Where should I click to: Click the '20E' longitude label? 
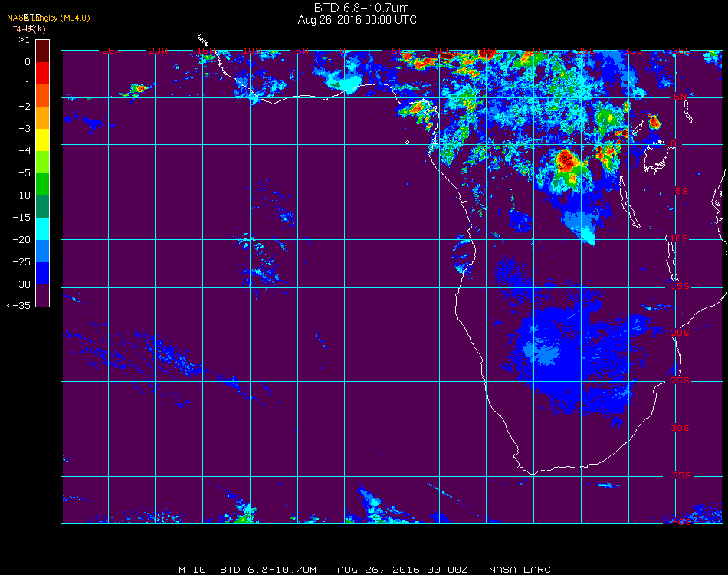pyautogui.click(x=538, y=51)
